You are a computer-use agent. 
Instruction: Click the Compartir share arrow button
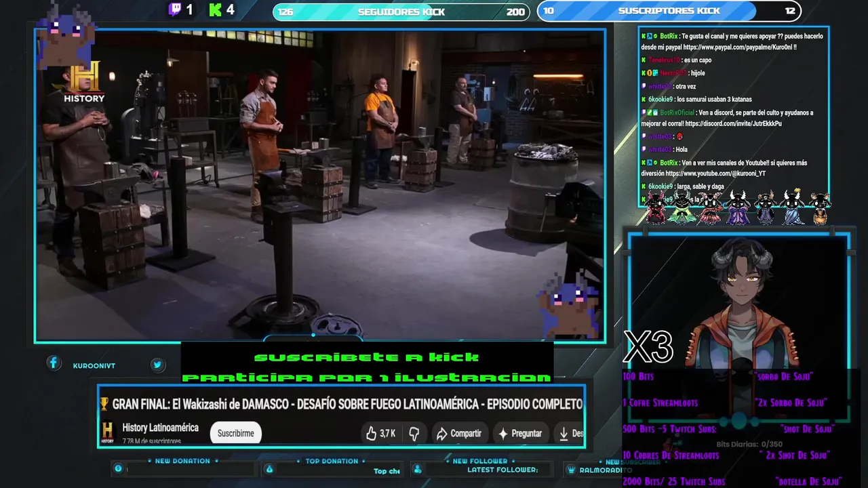[x=458, y=433]
